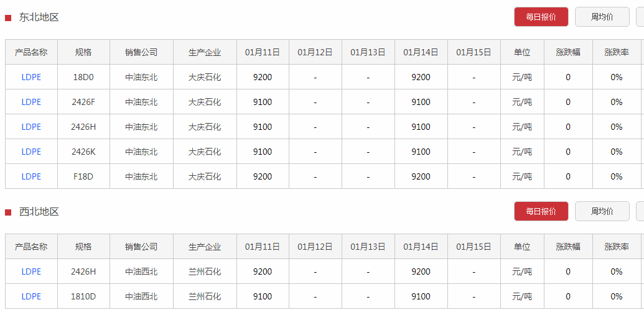Switch to 周均价 in 东北地区 section
This screenshot has width=644, height=310.
602,17
